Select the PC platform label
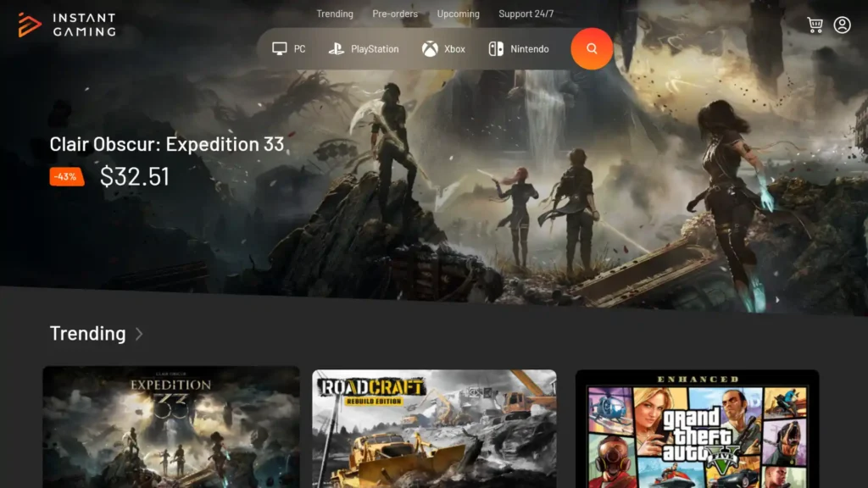The height and width of the screenshot is (488, 868). tap(299, 48)
